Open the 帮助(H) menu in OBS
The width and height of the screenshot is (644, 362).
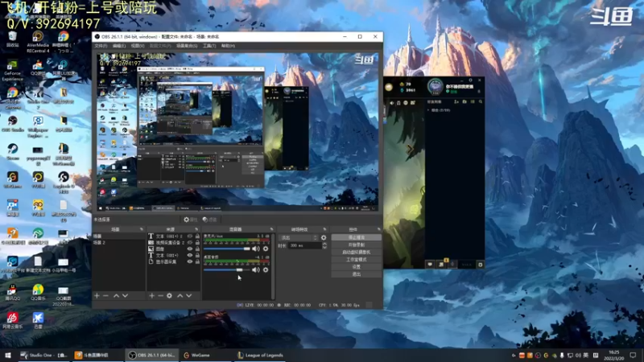(228, 46)
